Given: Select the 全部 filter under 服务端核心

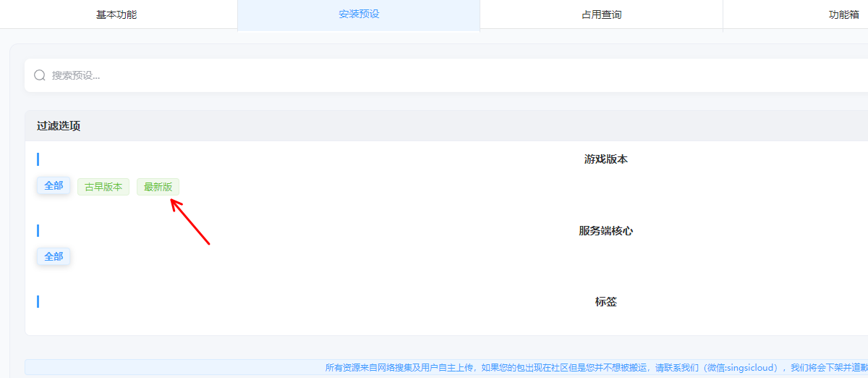Looking at the screenshot, I should click(54, 257).
